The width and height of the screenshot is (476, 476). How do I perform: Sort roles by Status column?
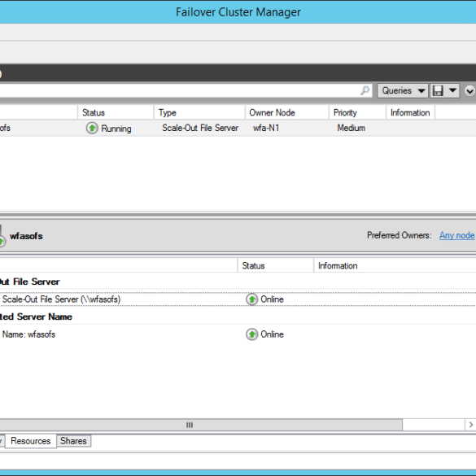(x=116, y=112)
